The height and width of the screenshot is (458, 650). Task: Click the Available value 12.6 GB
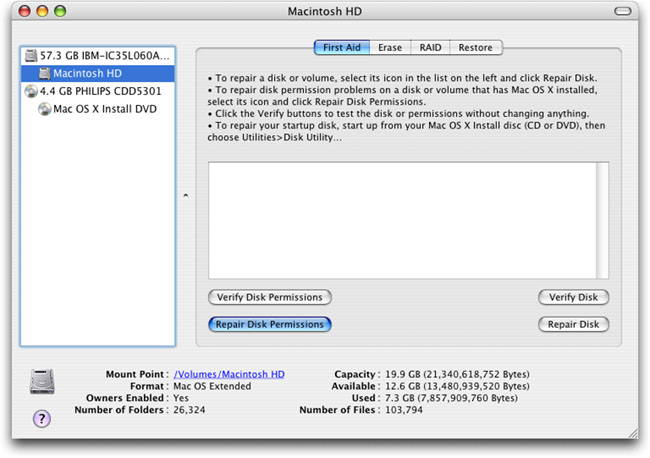point(457,386)
